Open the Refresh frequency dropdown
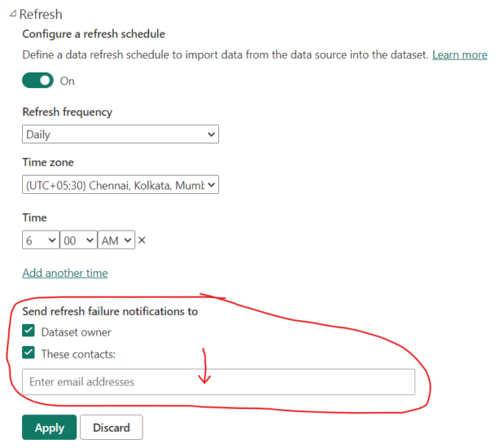 click(x=120, y=134)
